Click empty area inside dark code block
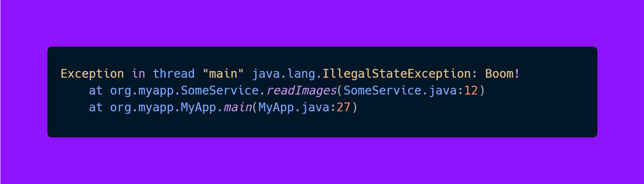The width and height of the screenshot is (644, 184). point(462,122)
